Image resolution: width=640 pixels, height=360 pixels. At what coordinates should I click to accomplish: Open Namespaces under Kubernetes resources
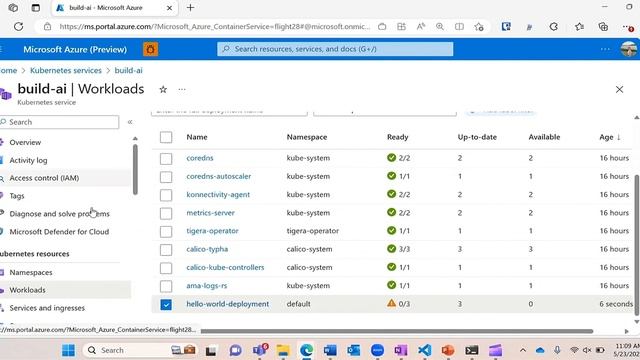pos(31,272)
